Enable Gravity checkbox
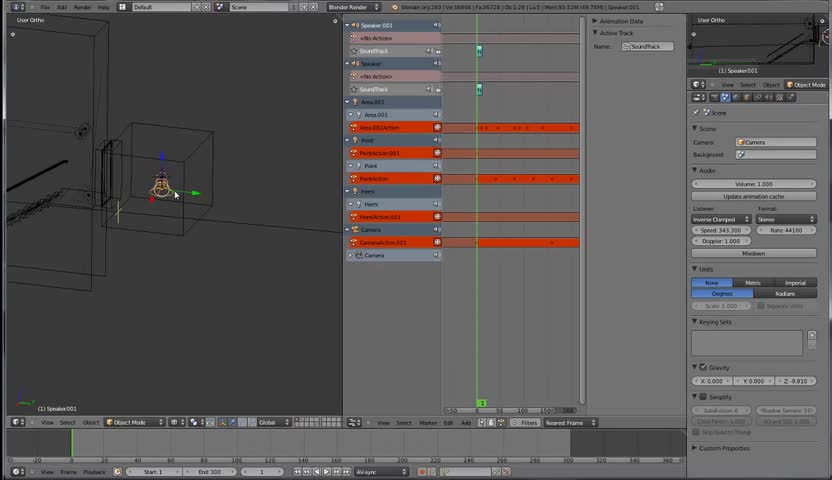 [703, 367]
